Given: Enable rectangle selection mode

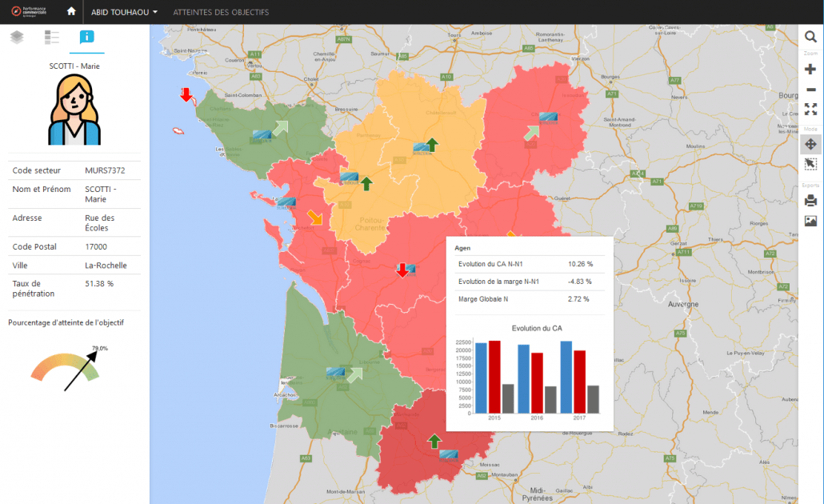Looking at the screenshot, I should tap(810, 165).
